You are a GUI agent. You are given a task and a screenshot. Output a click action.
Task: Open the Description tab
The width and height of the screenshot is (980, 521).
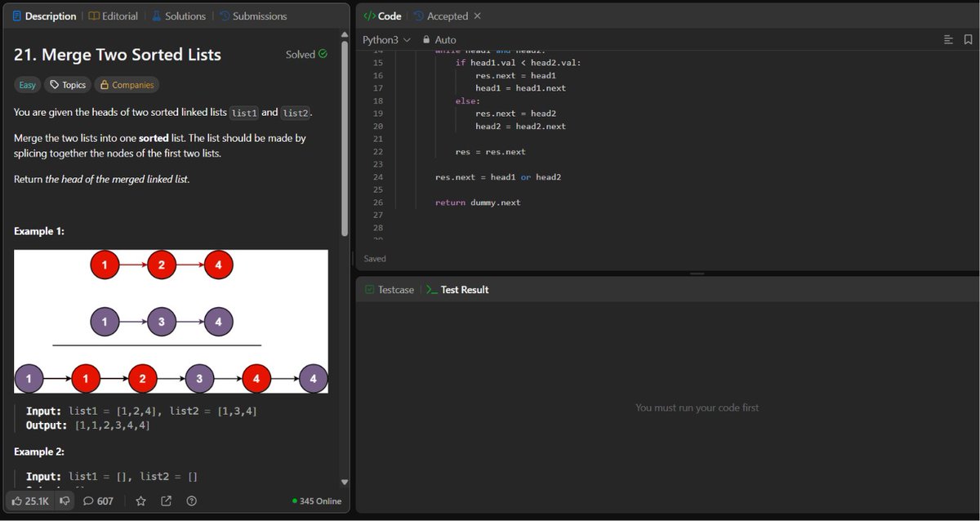(x=44, y=16)
